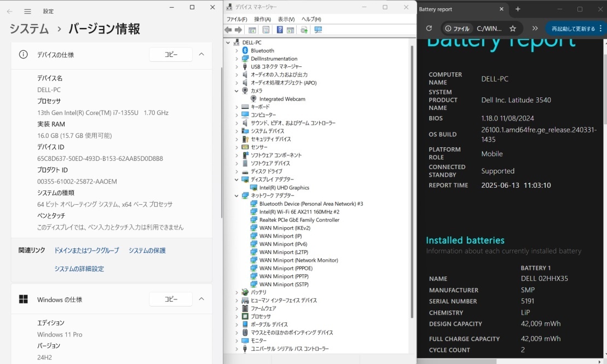Select the Battery report browser tab
Image resolution: width=607 pixels, height=364 pixels.
pyautogui.click(x=461, y=9)
